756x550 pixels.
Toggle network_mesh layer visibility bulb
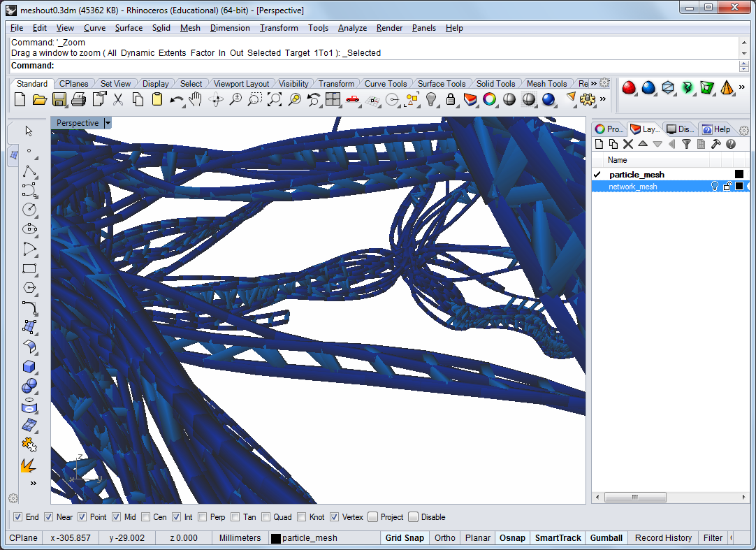[x=714, y=187]
